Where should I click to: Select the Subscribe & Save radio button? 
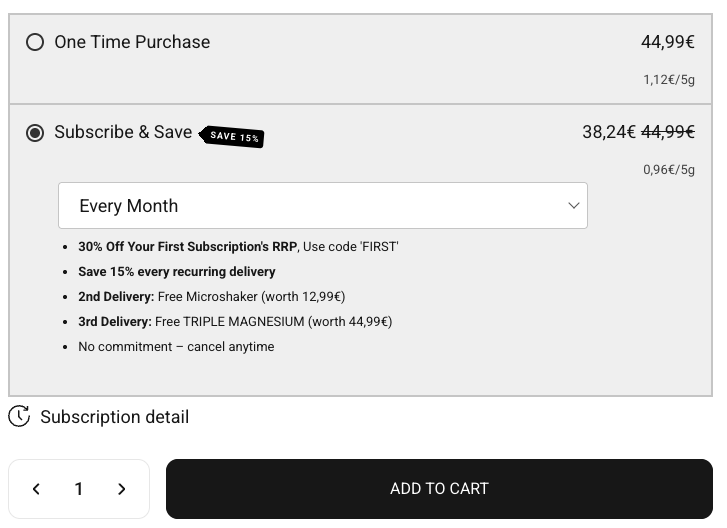pos(35,133)
